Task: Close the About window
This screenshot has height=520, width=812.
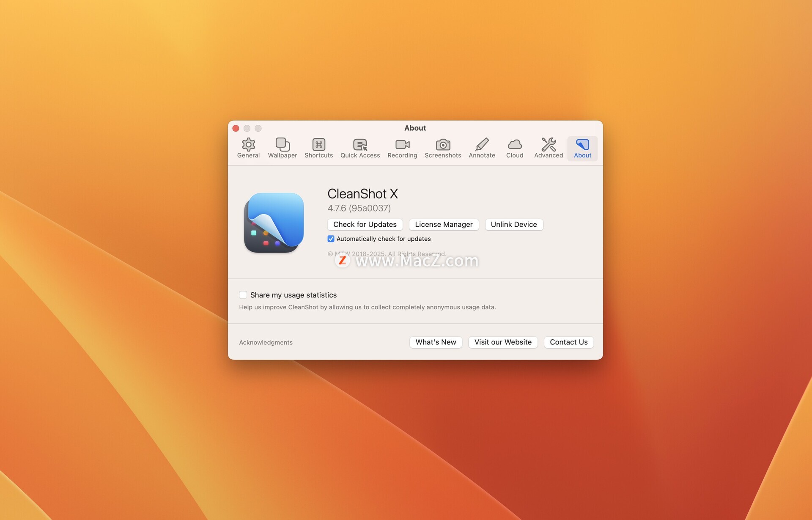Action: pos(236,128)
